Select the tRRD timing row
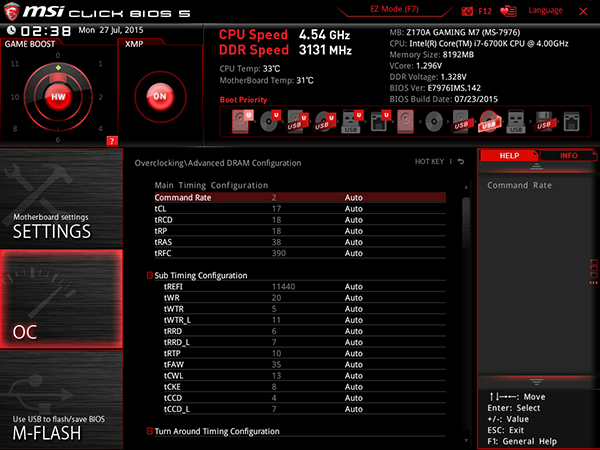The height and width of the screenshot is (450, 600). coord(305,331)
